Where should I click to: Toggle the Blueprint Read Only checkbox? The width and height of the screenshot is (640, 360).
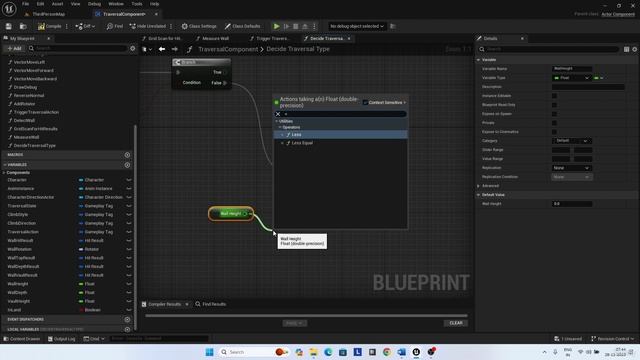point(554,105)
